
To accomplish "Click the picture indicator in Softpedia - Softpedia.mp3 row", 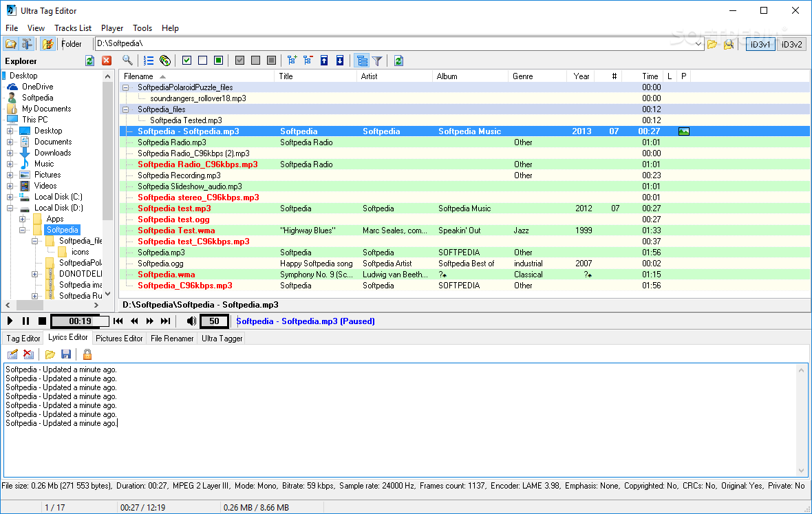I will tap(683, 131).
